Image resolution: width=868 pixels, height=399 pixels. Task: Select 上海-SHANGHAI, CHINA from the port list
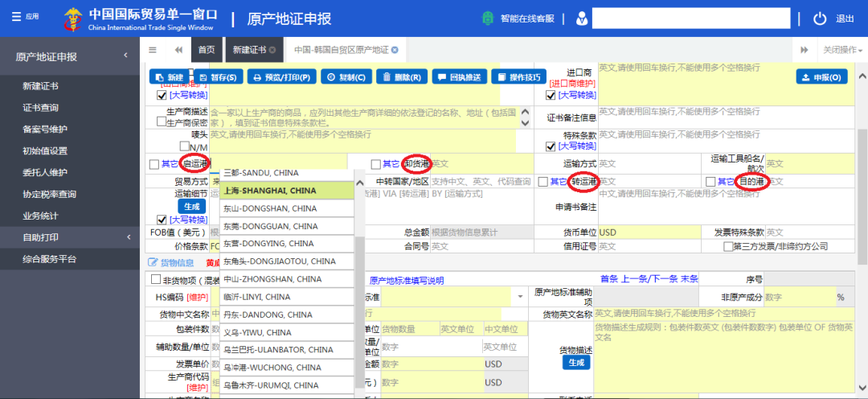tap(287, 191)
